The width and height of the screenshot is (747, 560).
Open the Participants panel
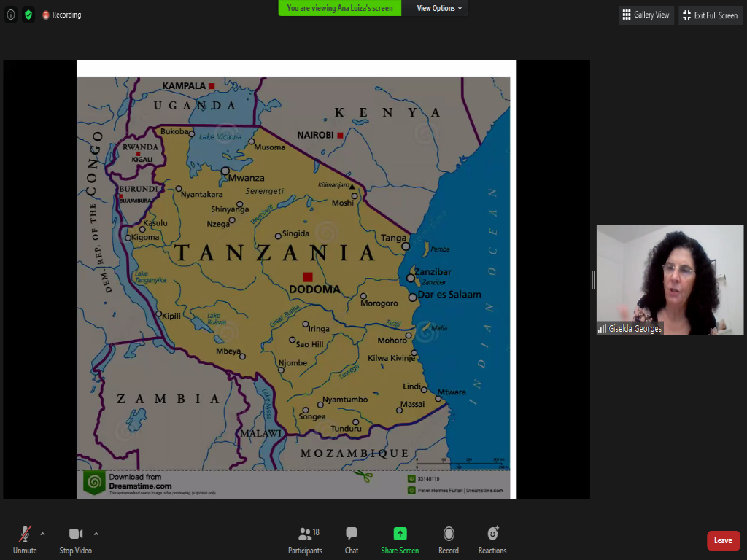(305, 540)
